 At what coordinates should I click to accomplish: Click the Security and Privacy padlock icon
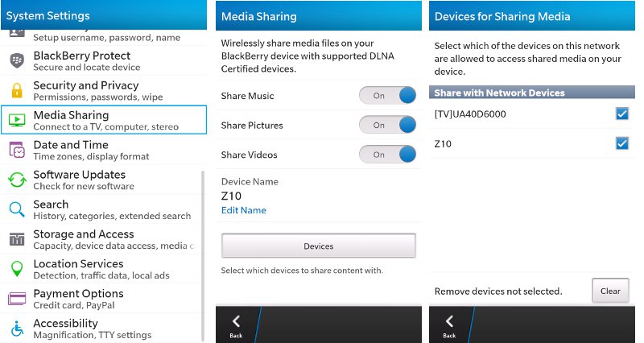point(17,90)
